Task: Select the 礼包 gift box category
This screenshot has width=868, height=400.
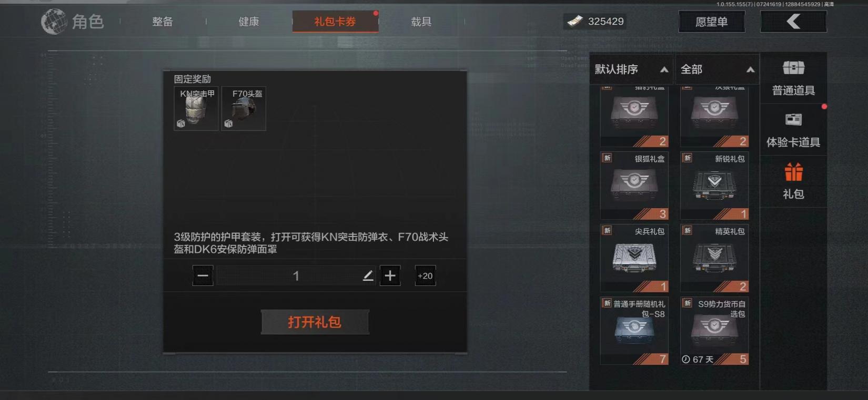Action: click(793, 181)
